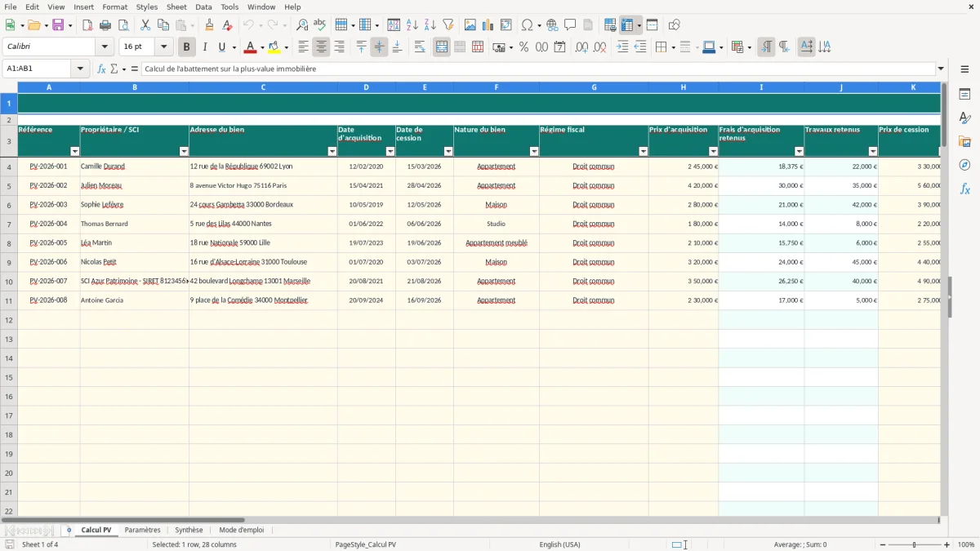Toggle right text alignment
980x551 pixels.
339,47
